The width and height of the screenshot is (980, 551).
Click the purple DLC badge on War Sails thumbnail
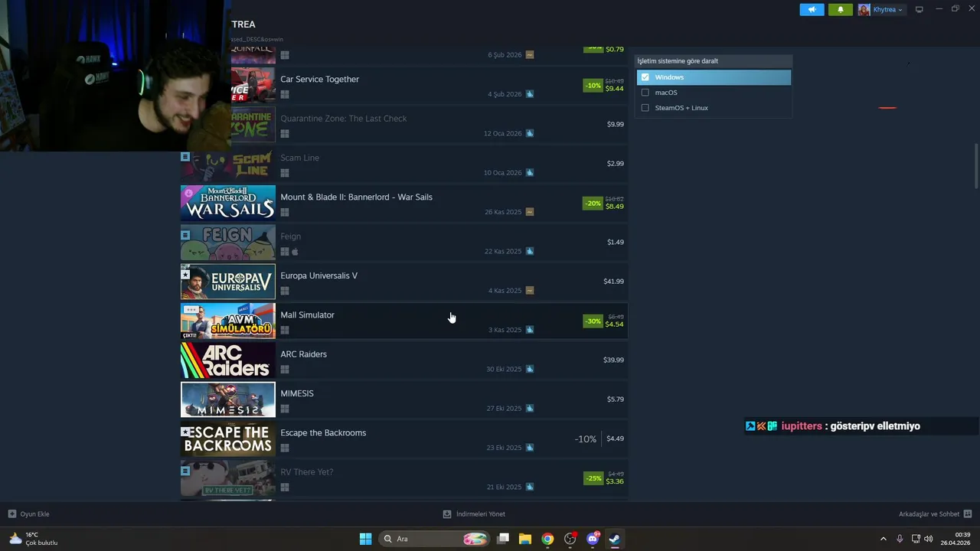pyautogui.click(x=188, y=193)
